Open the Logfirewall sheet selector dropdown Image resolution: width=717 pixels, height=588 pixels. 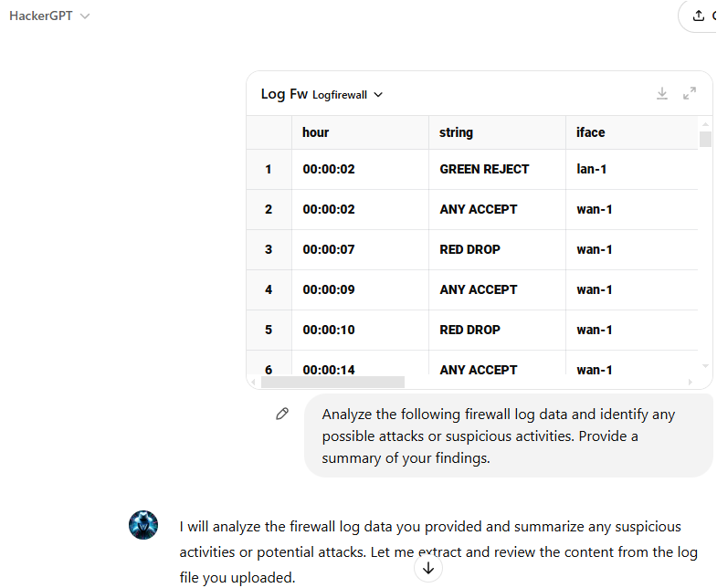(347, 95)
